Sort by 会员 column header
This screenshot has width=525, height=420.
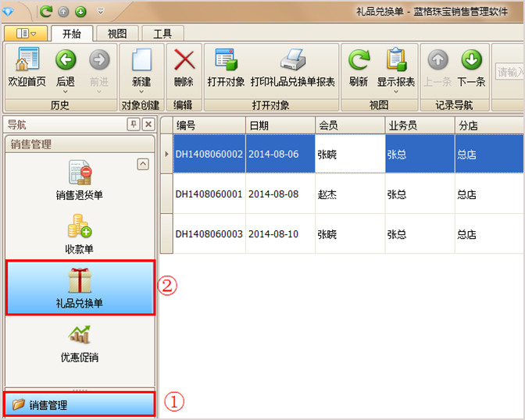click(x=350, y=126)
